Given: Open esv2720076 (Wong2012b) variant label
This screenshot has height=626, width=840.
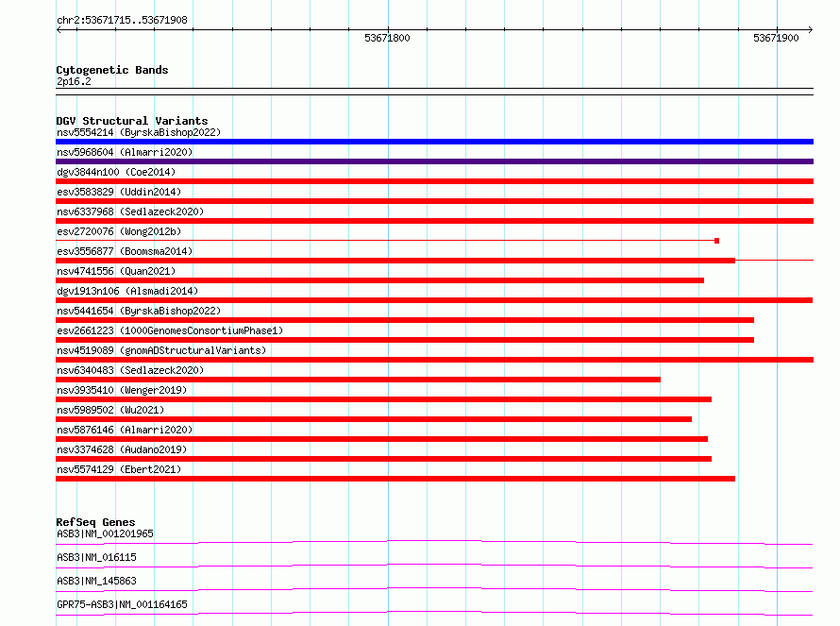Looking at the screenshot, I should (x=119, y=231).
